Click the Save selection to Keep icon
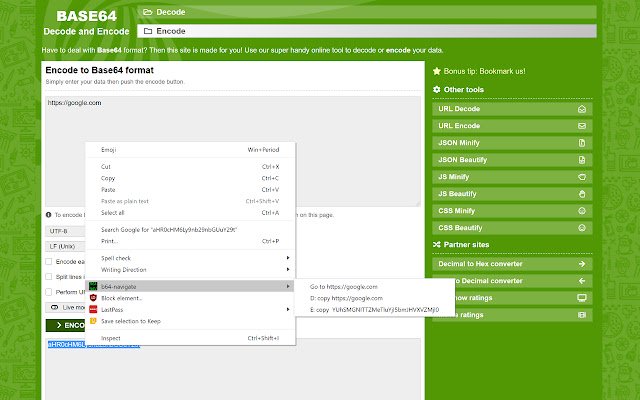 93,321
